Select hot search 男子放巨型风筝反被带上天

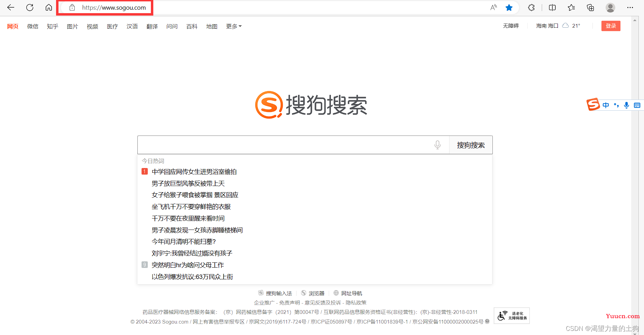(188, 184)
